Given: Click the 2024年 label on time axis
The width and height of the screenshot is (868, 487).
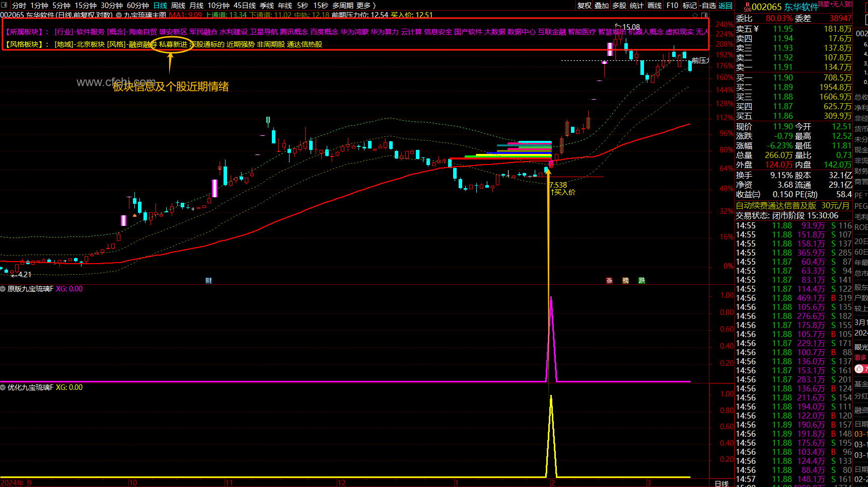Looking at the screenshot, I should click(x=13, y=483).
